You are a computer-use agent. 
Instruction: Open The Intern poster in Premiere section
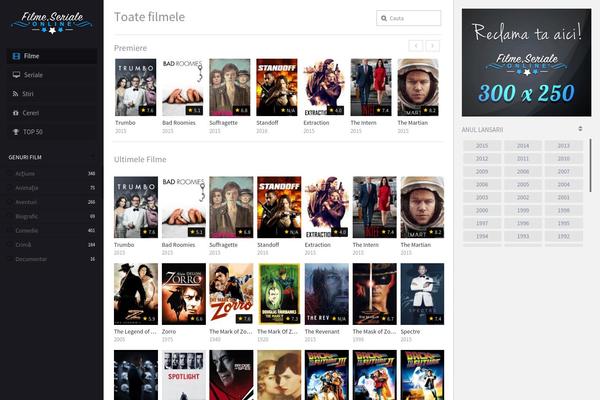click(x=371, y=87)
